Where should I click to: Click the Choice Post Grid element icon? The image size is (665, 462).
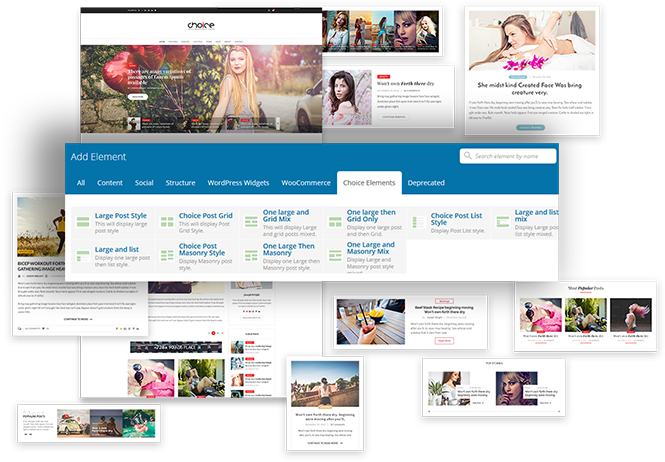pos(167,222)
